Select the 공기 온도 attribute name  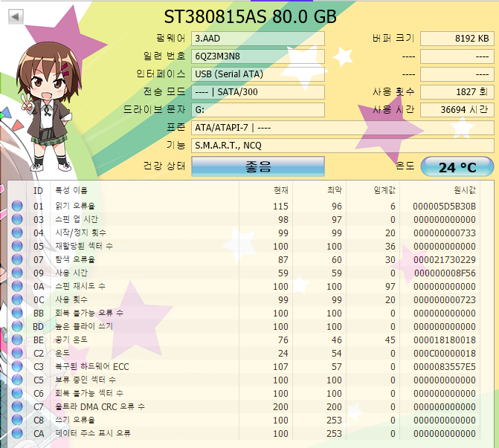[x=71, y=340]
